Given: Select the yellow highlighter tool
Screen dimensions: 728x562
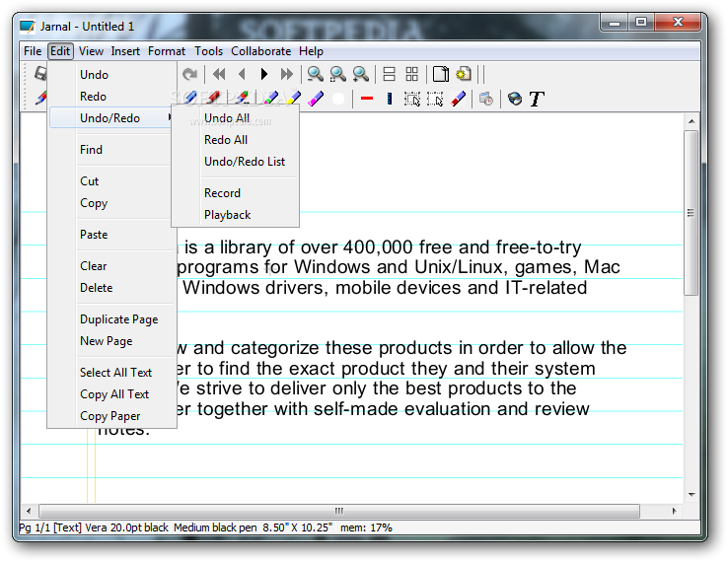Looking at the screenshot, I should coord(293,99).
